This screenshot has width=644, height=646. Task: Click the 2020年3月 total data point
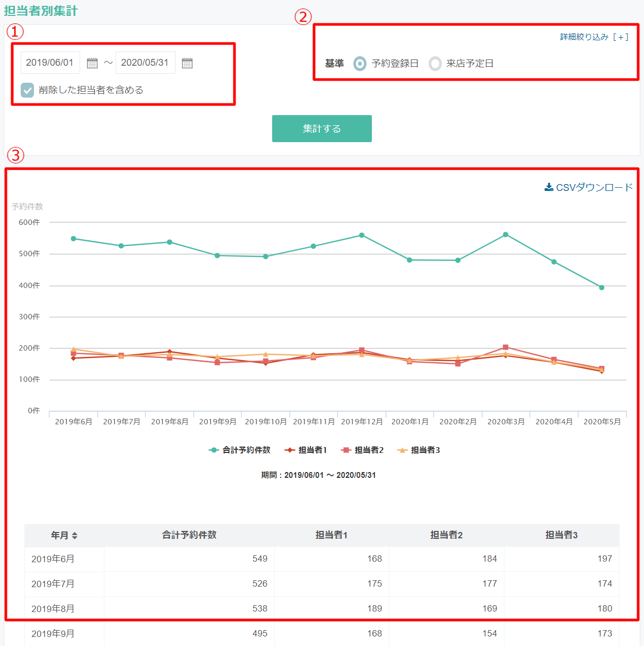506,234
